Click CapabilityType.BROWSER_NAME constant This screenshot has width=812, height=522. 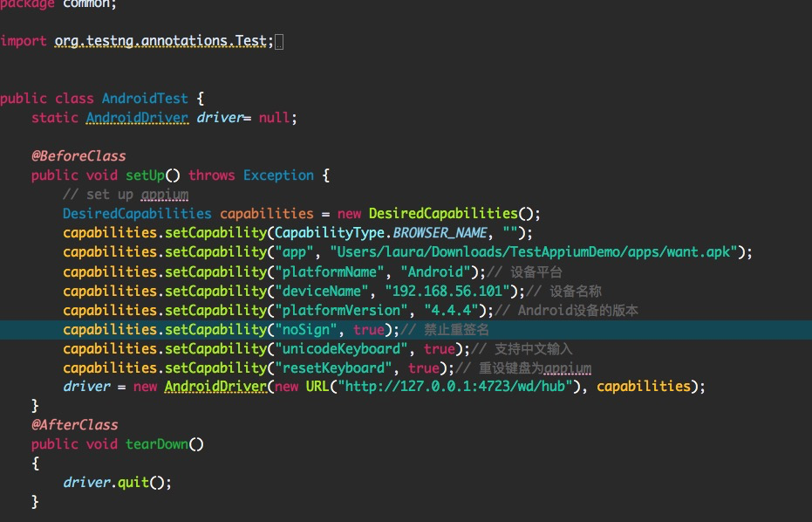coord(381,233)
